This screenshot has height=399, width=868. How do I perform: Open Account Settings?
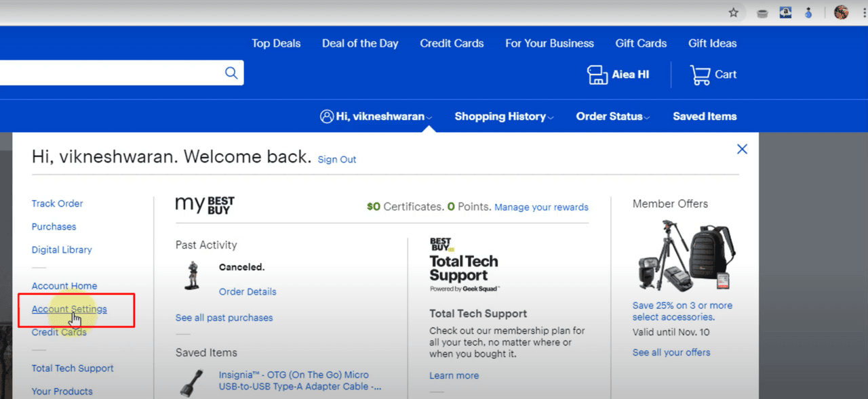69,309
